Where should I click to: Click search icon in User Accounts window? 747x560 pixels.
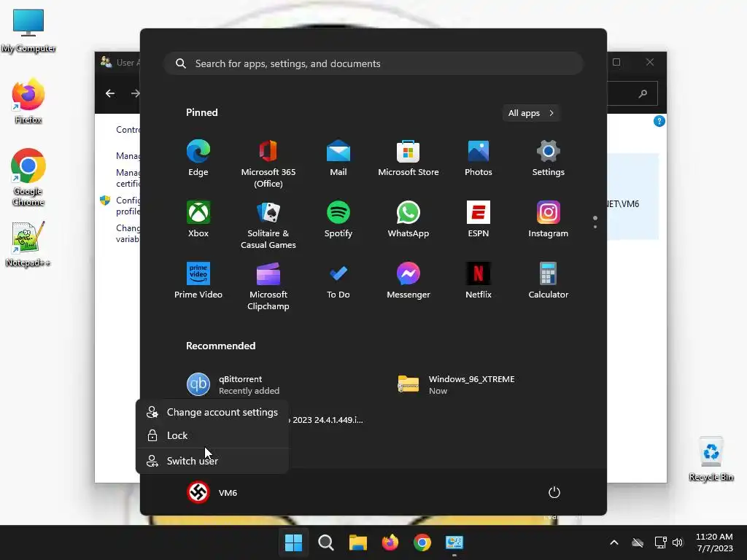643,93
